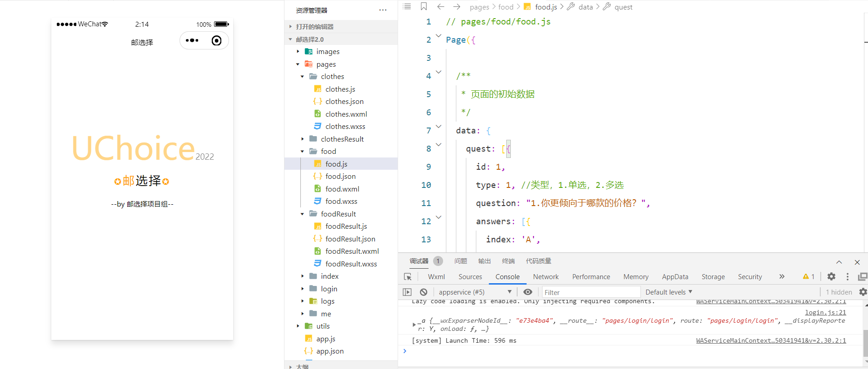Image resolution: width=868 pixels, height=369 pixels.
Task: Open app.json in explorer
Action: point(330,351)
